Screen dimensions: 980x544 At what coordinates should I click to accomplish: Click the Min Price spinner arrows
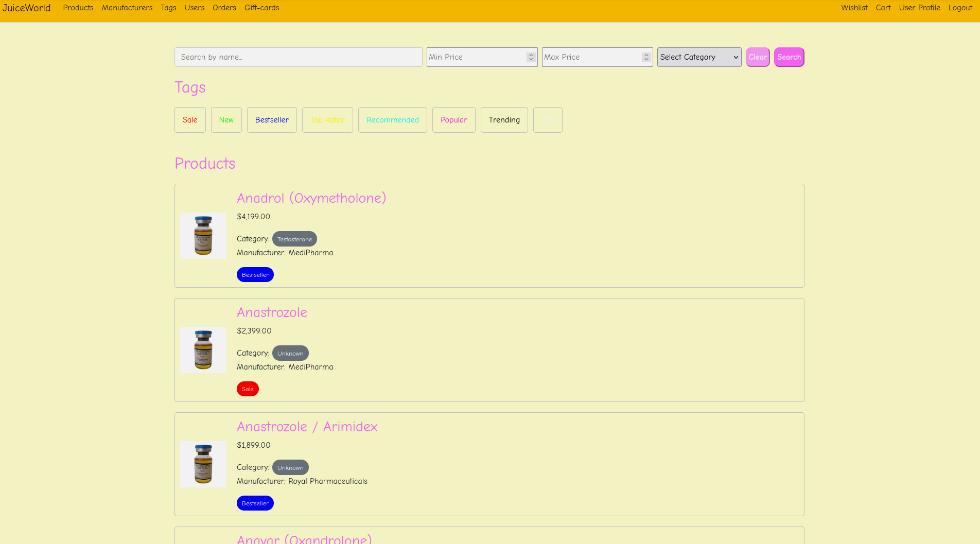click(531, 57)
